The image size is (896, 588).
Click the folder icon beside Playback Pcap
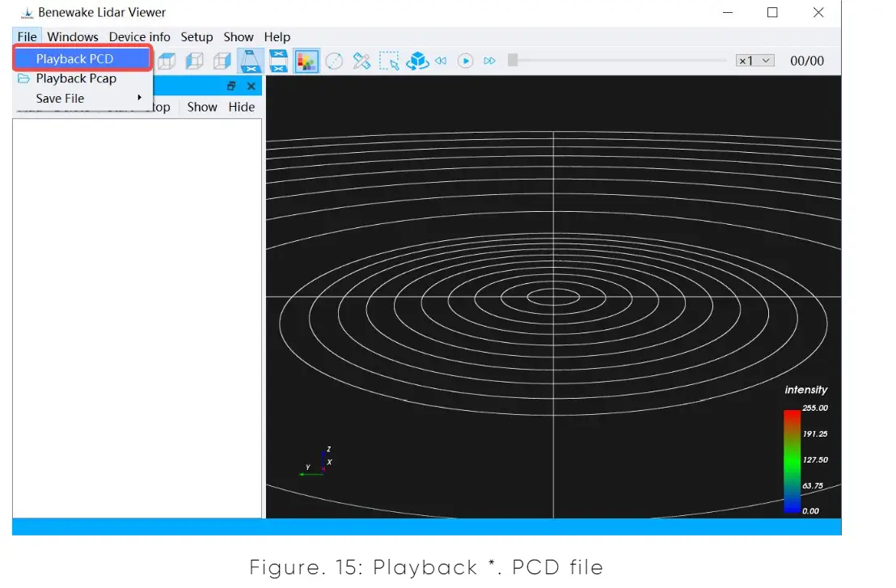point(23,78)
